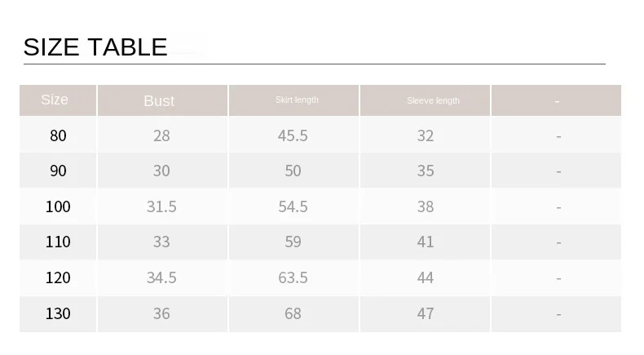Click skirt length value 63.5
Screen dimensions: 644x355
pyautogui.click(x=293, y=277)
